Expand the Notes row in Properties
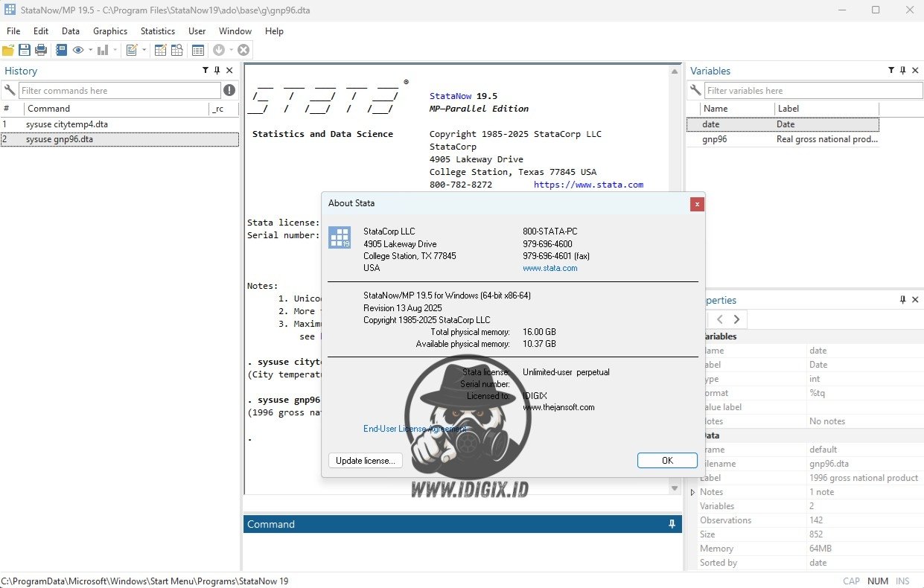924x588 pixels. [693, 492]
